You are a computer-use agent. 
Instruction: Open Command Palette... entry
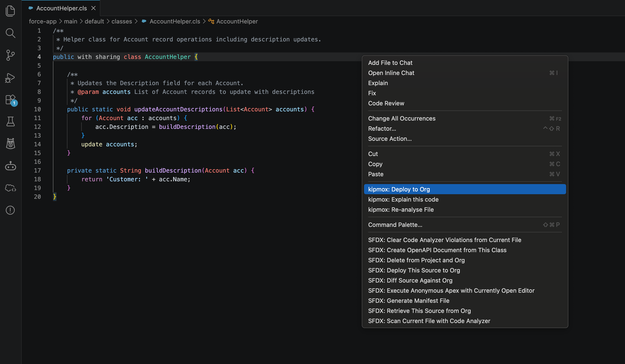465,225
